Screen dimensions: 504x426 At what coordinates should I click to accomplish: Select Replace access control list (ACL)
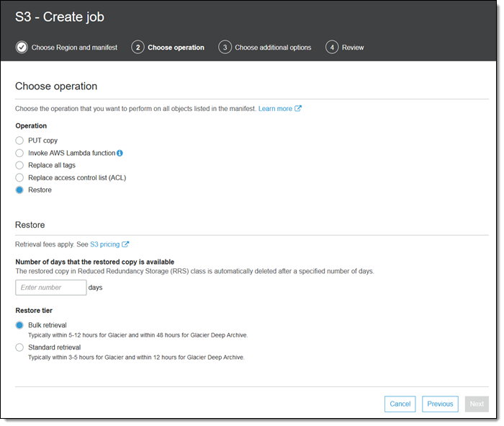(19, 177)
